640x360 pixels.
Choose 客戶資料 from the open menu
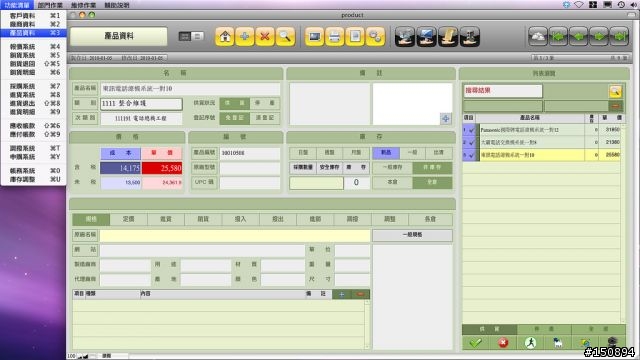click(x=33, y=16)
